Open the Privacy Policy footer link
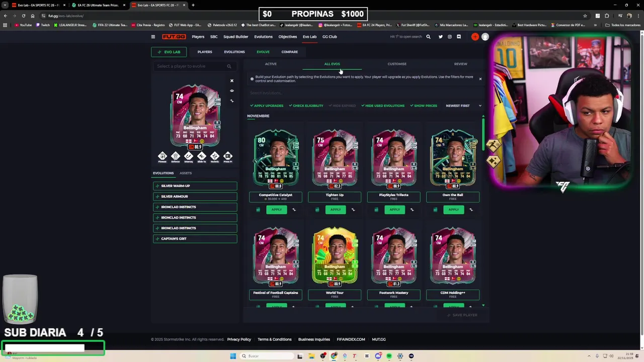Screen dimensions: 644x362 (x=239, y=339)
